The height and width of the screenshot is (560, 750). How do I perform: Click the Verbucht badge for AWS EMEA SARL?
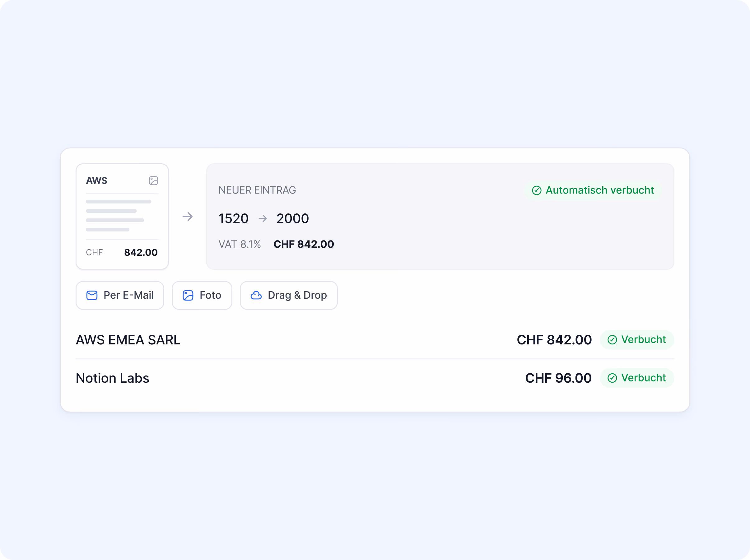[637, 340]
